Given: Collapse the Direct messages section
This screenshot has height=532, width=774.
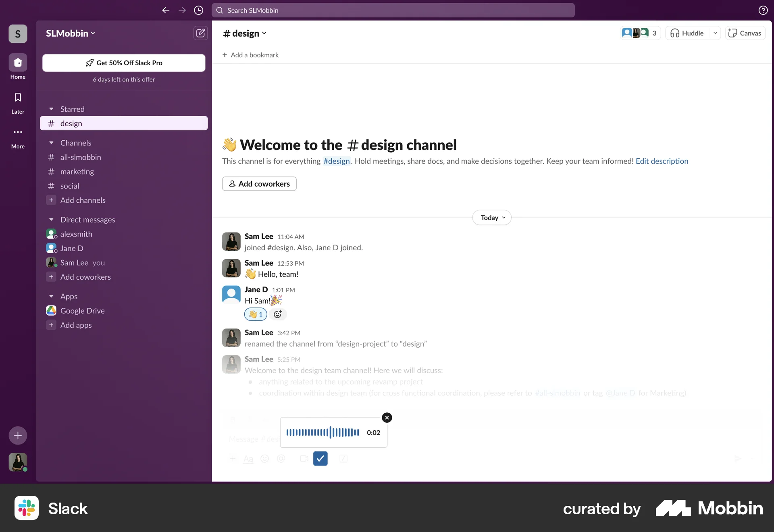Looking at the screenshot, I should 51,220.
